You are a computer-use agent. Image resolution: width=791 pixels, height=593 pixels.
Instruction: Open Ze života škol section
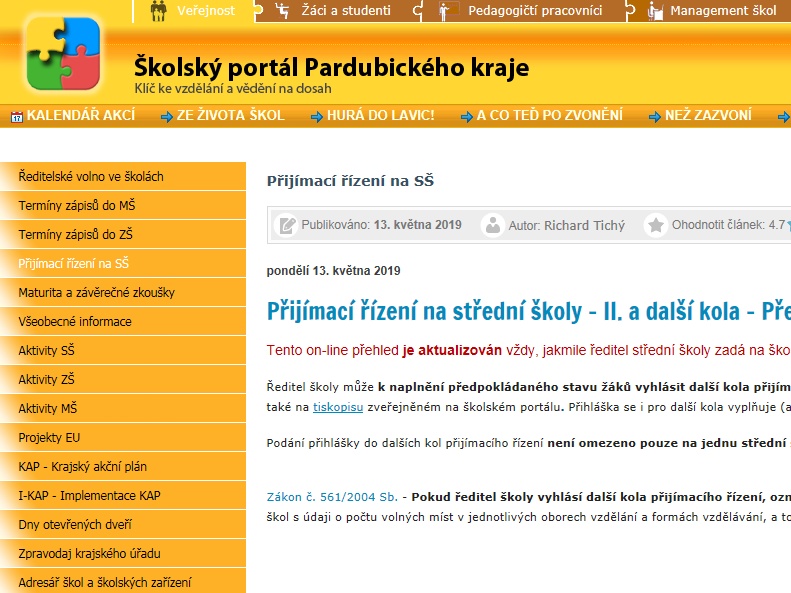231,115
